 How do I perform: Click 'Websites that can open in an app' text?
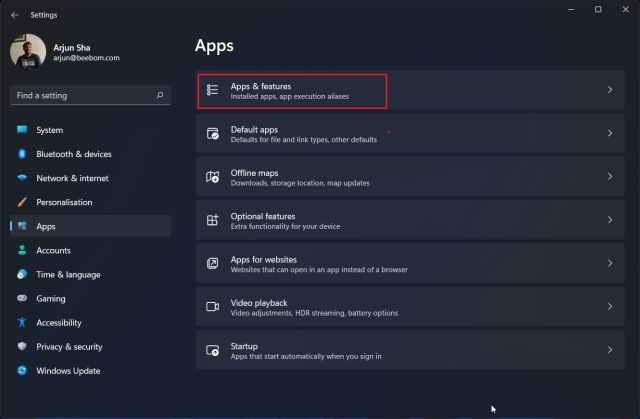pyautogui.click(x=319, y=270)
